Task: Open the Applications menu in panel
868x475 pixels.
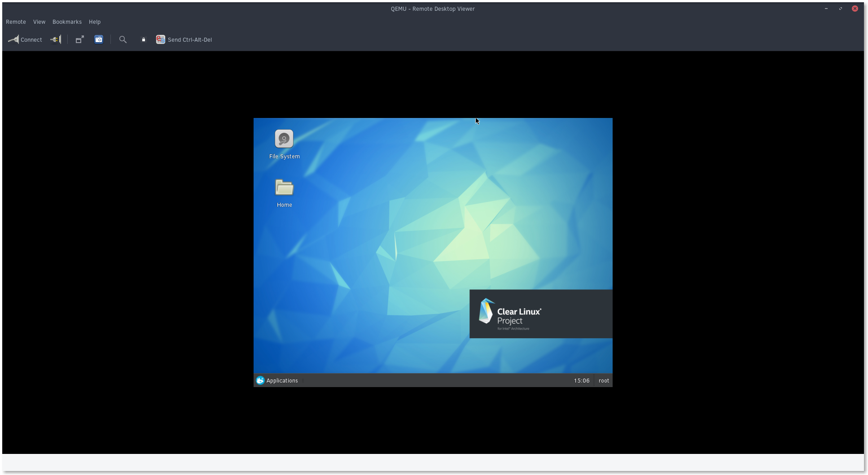Action: [277, 380]
